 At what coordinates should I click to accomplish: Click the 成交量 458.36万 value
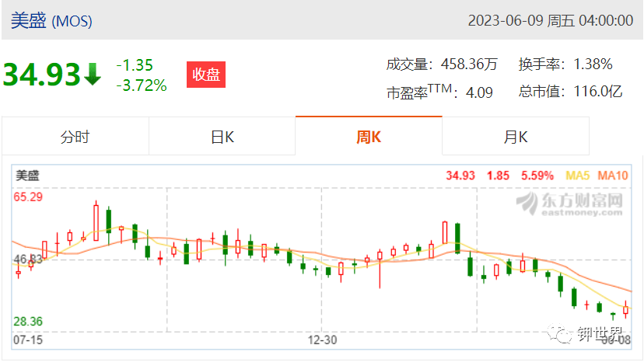(469, 64)
